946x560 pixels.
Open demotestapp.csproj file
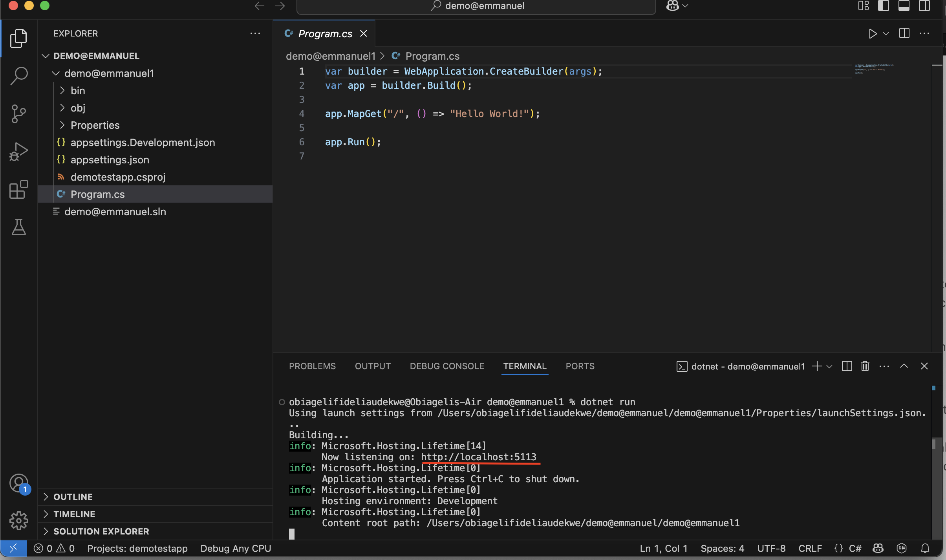tap(118, 177)
